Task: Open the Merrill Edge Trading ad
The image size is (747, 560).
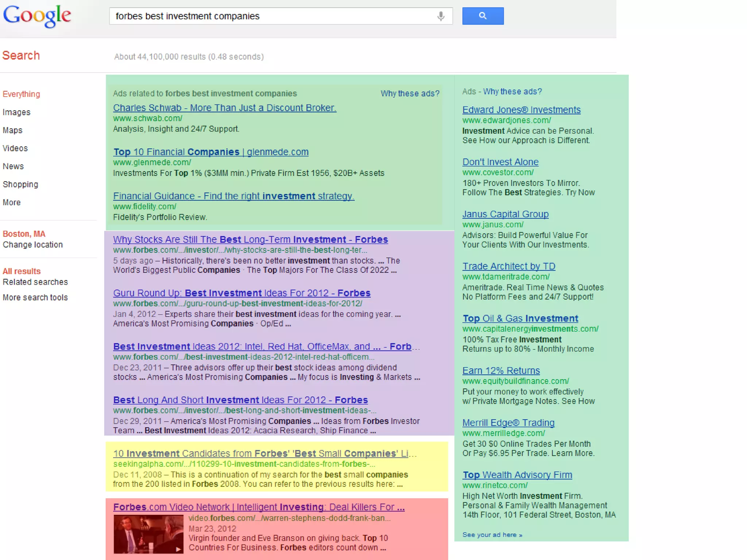Action: click(508, 423)
